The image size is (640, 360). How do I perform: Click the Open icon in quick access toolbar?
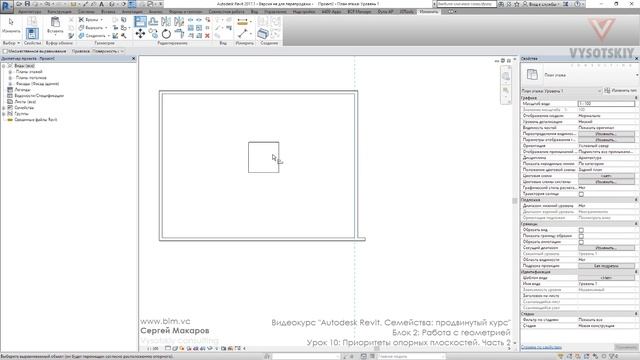(x=19, y=4)
